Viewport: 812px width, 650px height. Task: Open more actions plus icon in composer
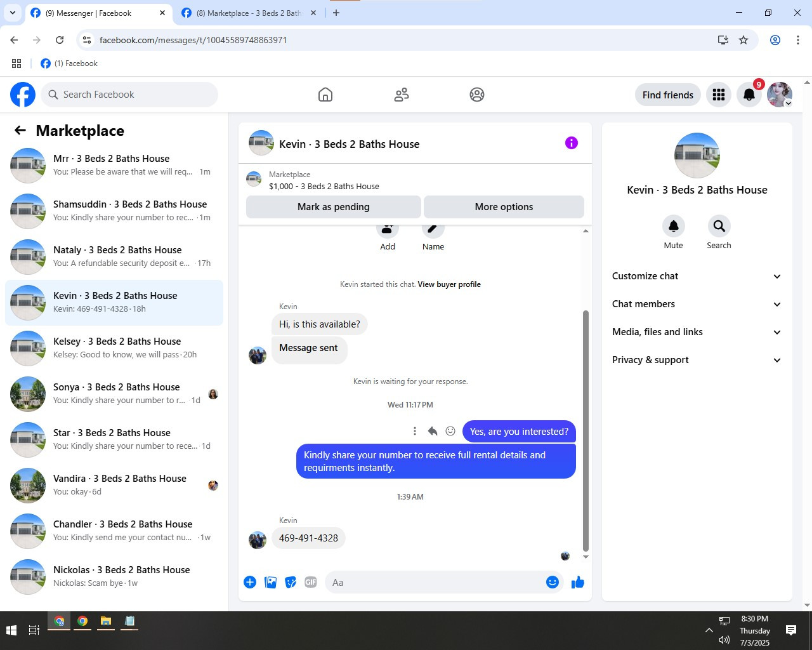pyautogui.click(x=250, y=582)
